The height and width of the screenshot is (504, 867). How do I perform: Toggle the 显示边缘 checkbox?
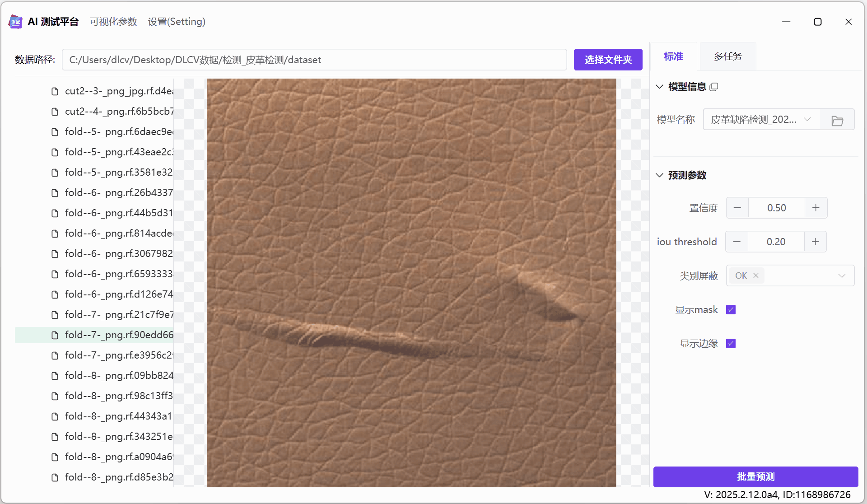coord(731,344)
